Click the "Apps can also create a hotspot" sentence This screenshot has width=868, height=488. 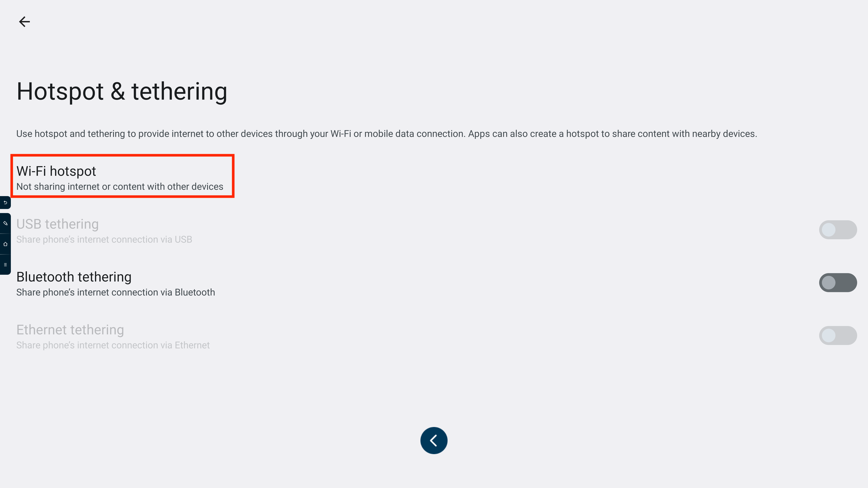tap(612, 134)
